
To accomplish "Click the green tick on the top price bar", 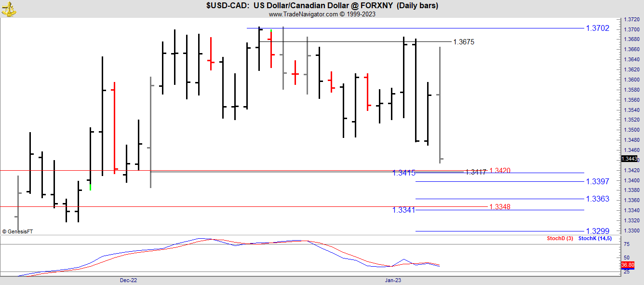I will 271,31.
